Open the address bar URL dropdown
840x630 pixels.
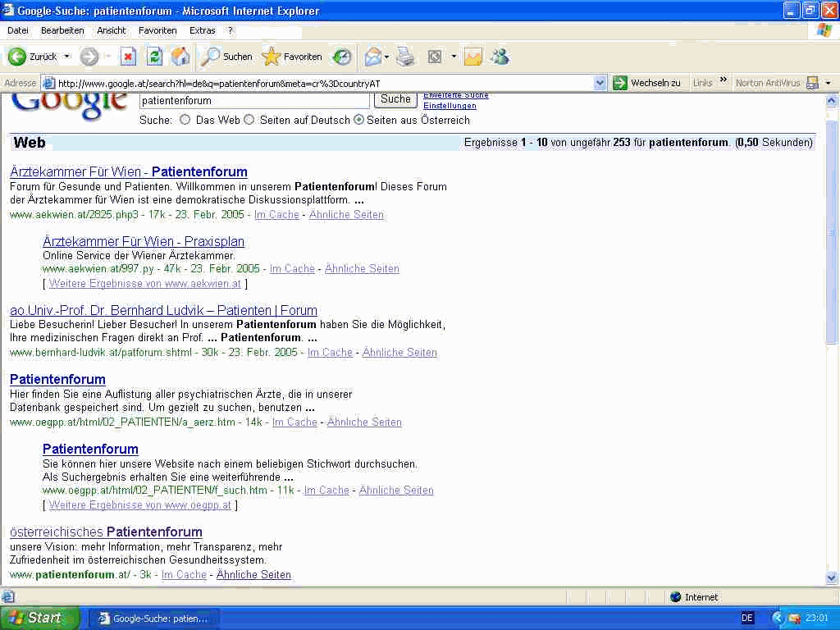pos(600,83)
